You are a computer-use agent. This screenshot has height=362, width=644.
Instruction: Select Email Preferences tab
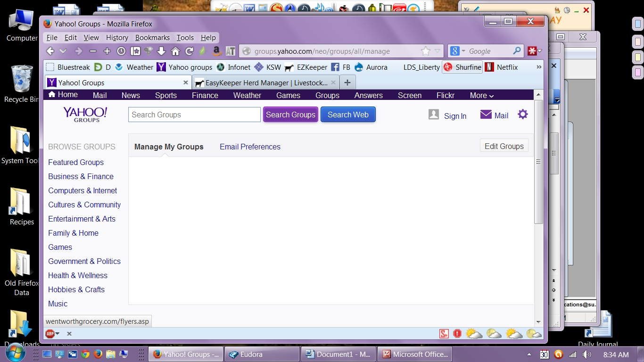click(x=250, y=147)
